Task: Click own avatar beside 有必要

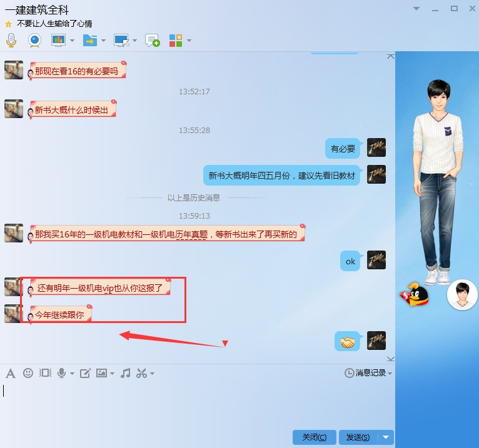Action: click(376, 147)
